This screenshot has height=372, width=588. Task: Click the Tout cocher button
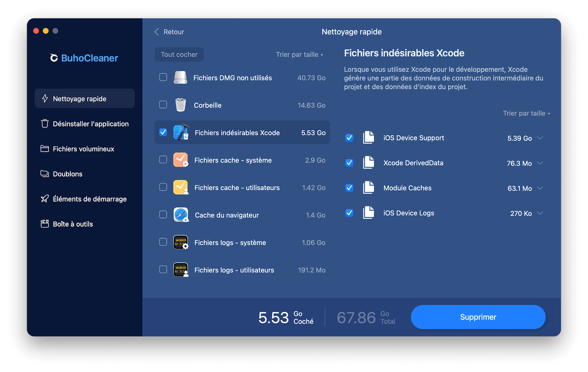pos(179,54)
